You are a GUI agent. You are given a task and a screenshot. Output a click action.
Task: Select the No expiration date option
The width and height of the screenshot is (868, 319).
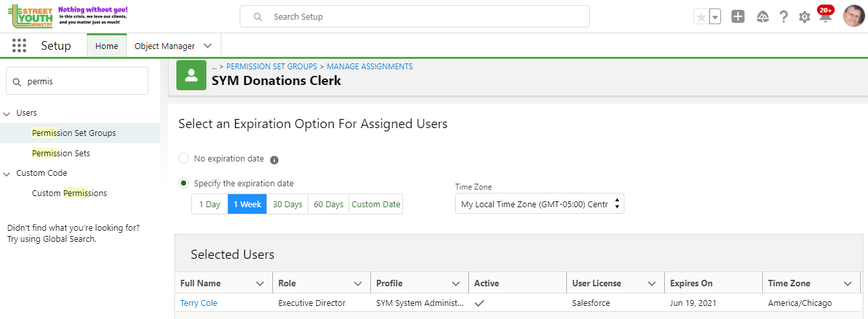pos(184,158)
